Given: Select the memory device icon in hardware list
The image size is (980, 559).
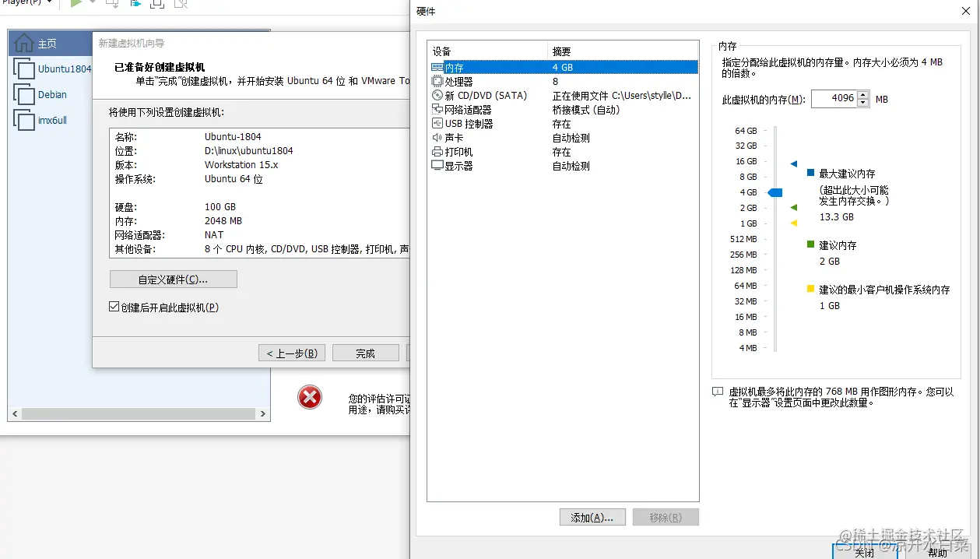Looking at the screenshot, I should [x=437, y=68].
